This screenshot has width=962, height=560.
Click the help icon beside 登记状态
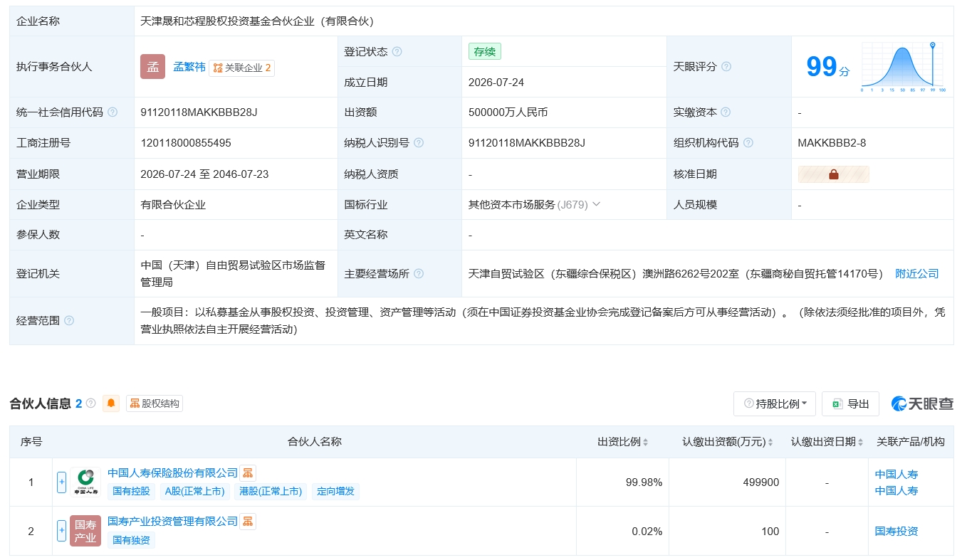[397, 52]
